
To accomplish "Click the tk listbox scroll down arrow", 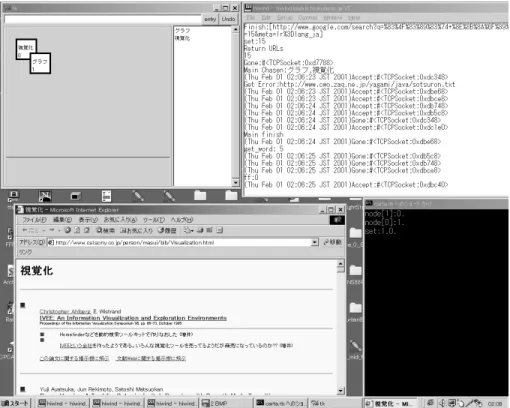I will click(235, 182).
